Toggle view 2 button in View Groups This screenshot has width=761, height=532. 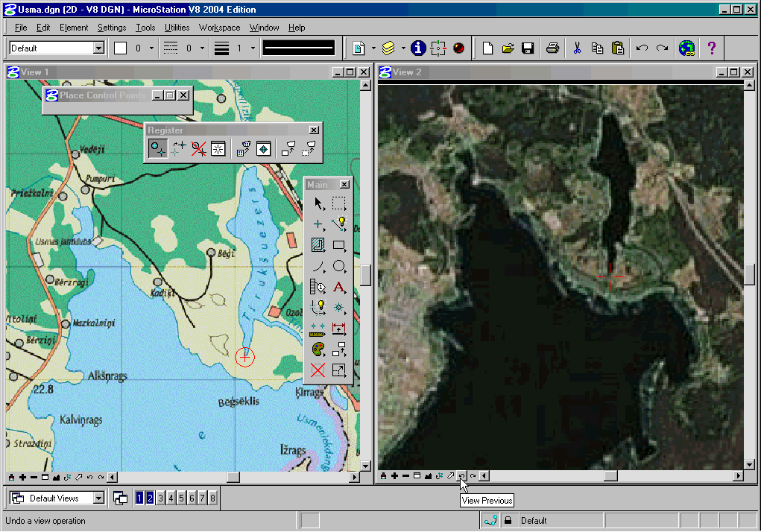click(x=150, y=498)
